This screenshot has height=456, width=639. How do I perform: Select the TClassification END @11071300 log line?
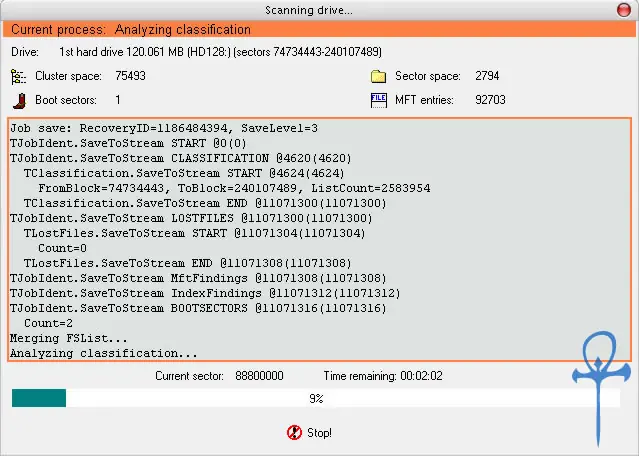[x=205, y=203]
